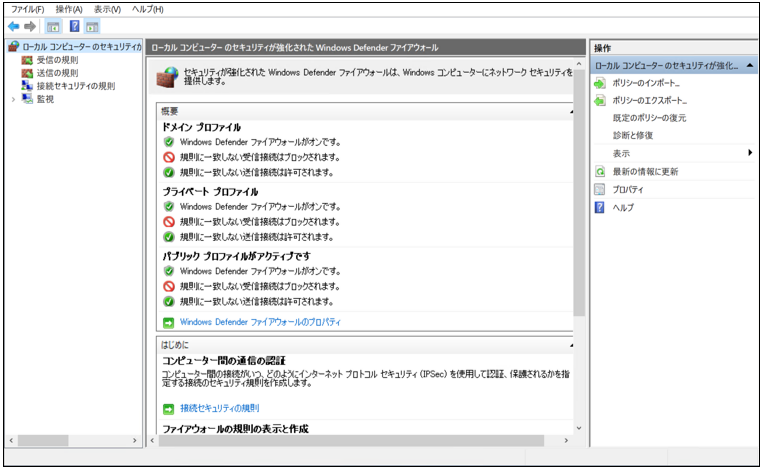
Task: Click the 接続セキュリティの規則 tree icon
Action: tap(27, 86)
